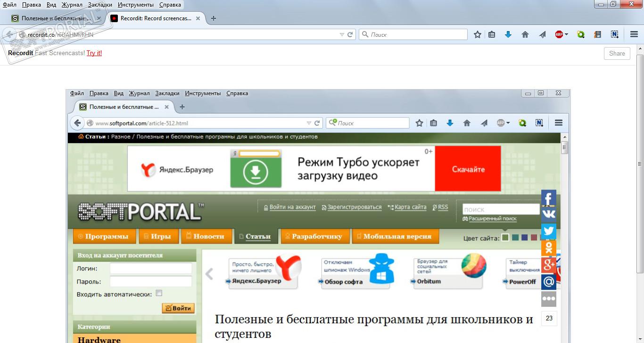
Task: Click the bookmark star in the recorded browser toolbar
Action: click(419, 123)
